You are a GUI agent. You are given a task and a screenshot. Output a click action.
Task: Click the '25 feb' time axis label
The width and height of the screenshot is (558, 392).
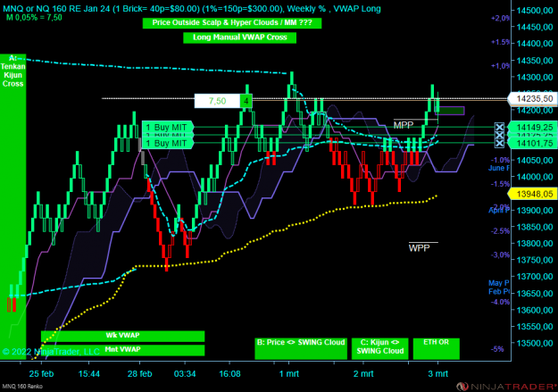pos(41,374)
